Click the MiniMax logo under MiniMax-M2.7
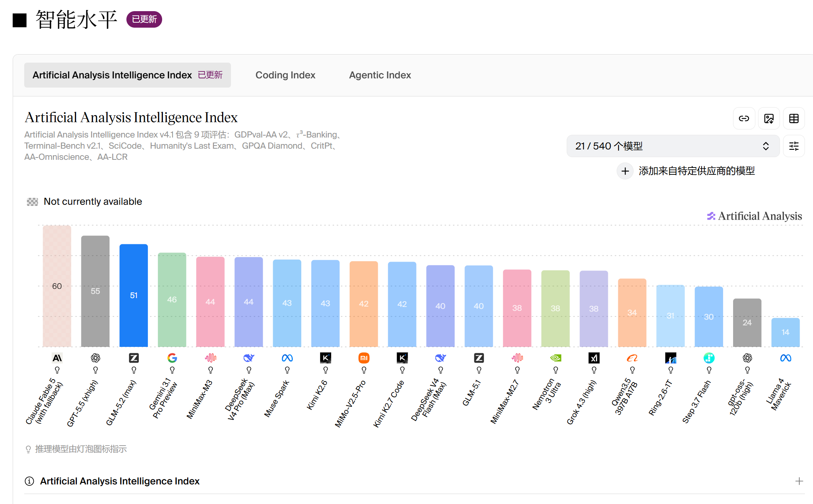This screenshot has height=504, width=813. coord(517,358)
